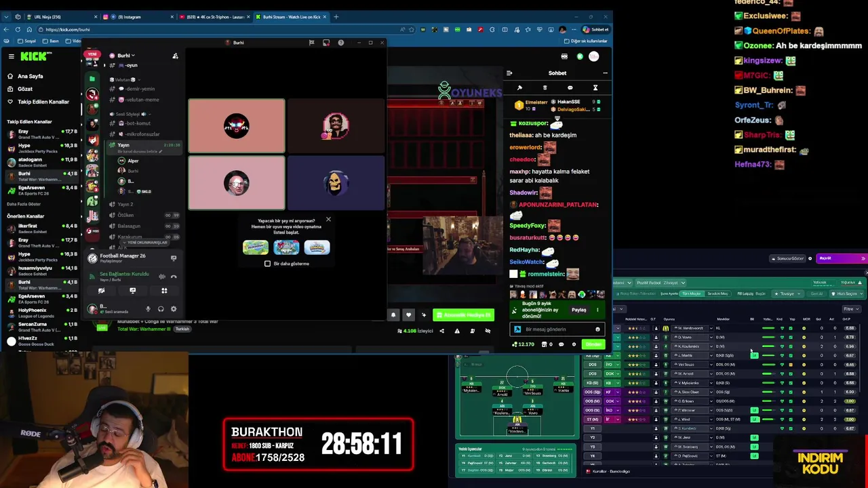Check 'Bir daha gösterme' checkbox in Discord
The image size is (868, 488).
point(267,264)
